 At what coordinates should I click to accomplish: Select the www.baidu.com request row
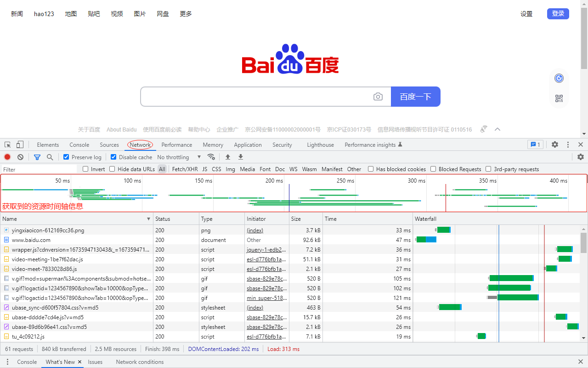point(207,240)
